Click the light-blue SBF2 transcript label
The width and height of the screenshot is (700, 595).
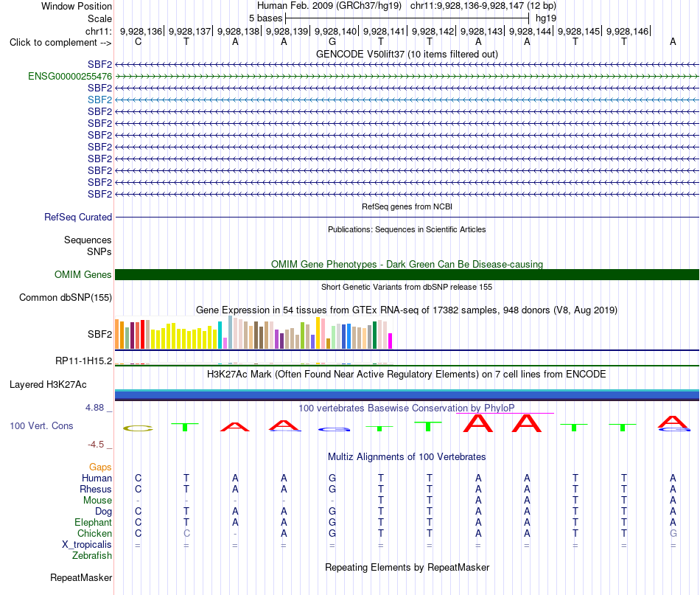[99, 100]
